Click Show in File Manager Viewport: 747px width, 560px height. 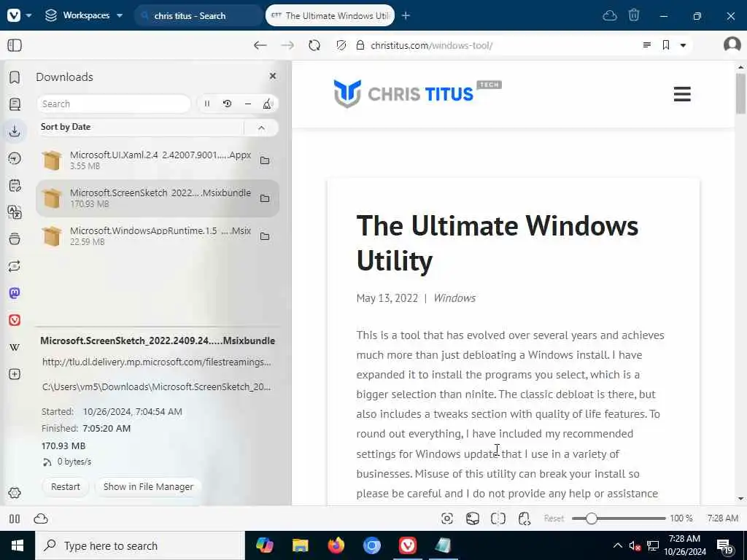coord(148,486)
